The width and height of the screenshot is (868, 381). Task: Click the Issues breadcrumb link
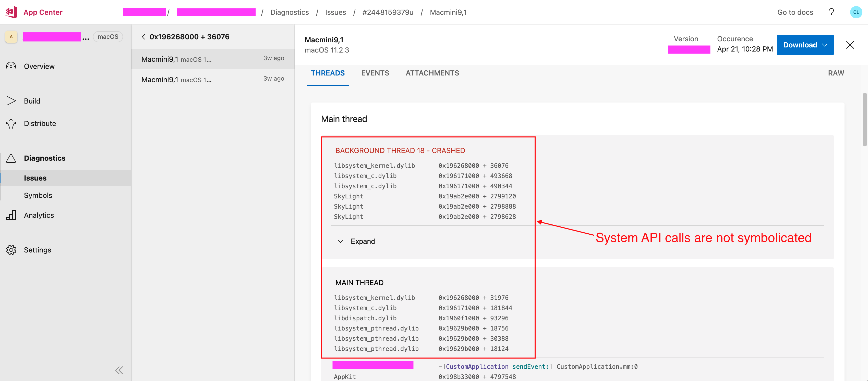click(x=335, y=12)
